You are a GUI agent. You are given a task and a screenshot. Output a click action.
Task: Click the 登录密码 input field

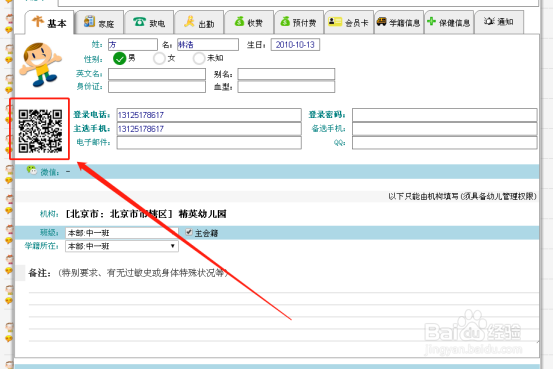pos(444,115)
